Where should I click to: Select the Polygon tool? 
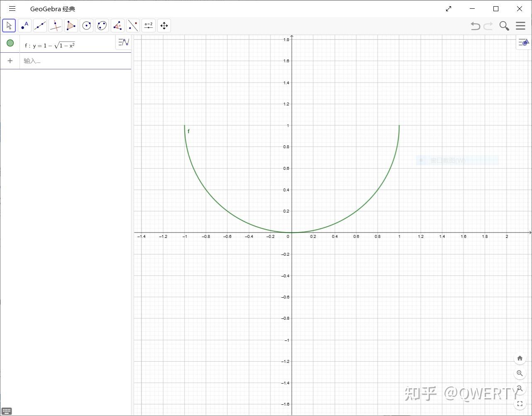tap(71, 25)
